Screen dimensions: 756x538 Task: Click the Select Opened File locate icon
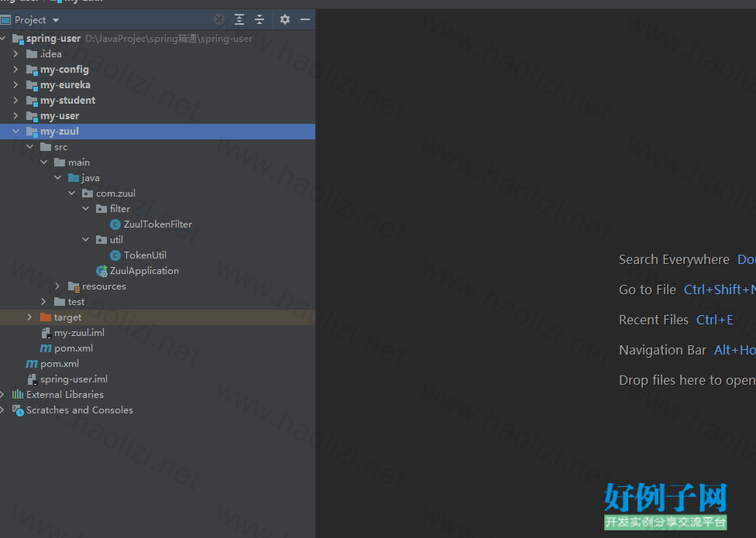pos(219,19)
